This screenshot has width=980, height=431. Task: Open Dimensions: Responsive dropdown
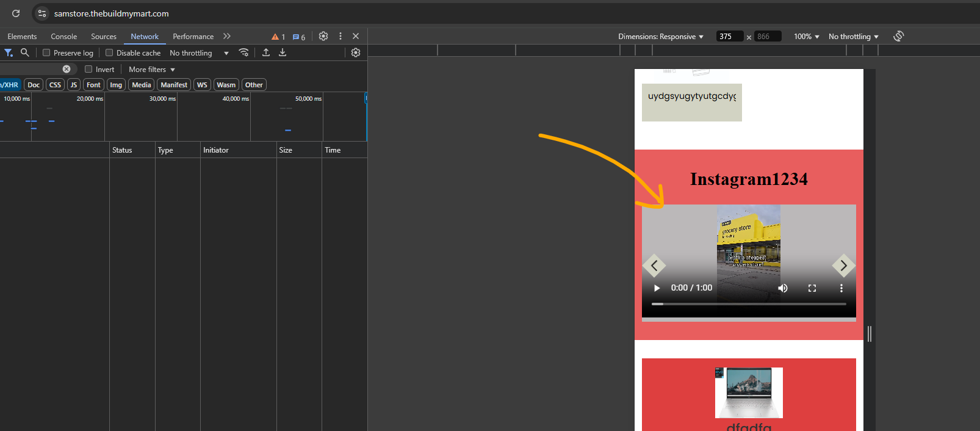click(x=660, y=37)
